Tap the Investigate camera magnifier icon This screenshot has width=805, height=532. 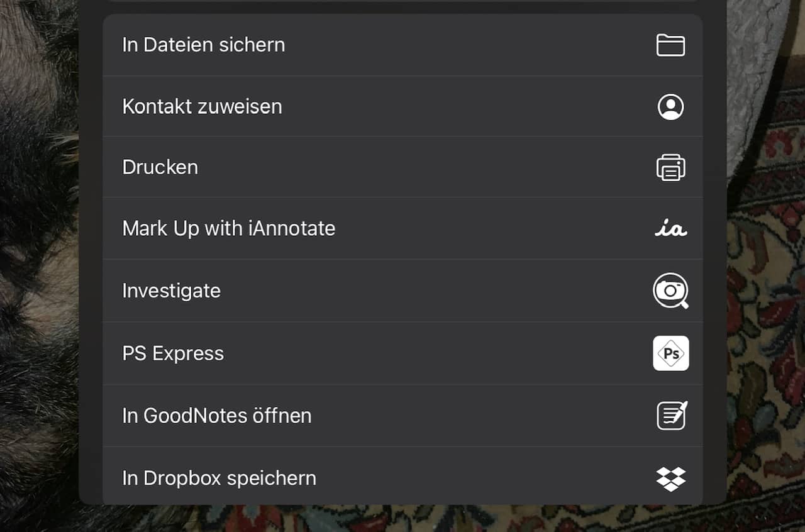(x=670, y=291)
